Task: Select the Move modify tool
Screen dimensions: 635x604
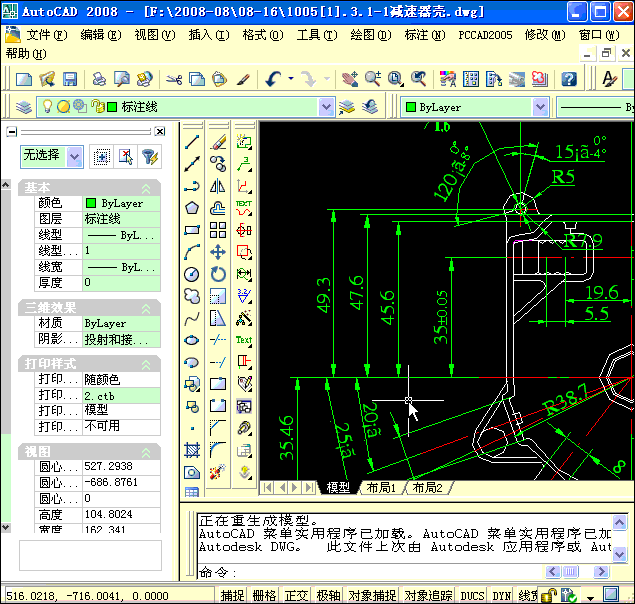Action: 218,252
